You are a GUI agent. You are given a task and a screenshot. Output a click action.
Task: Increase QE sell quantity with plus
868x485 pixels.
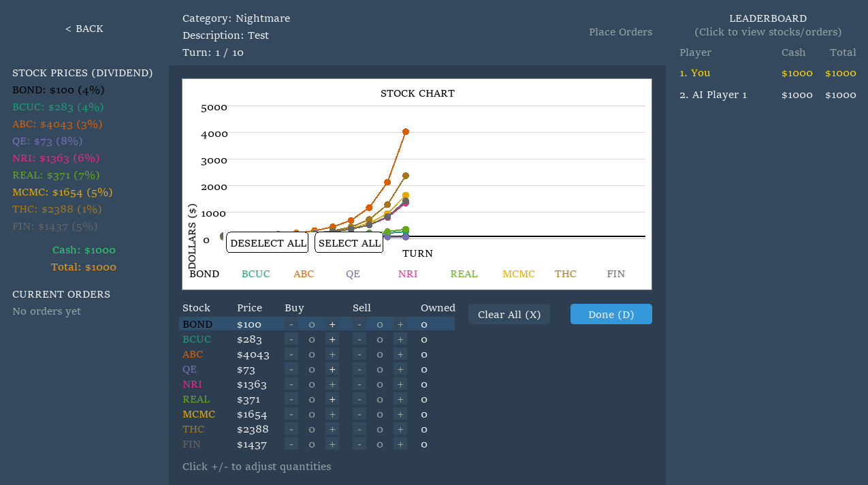(x=400, y=369)
